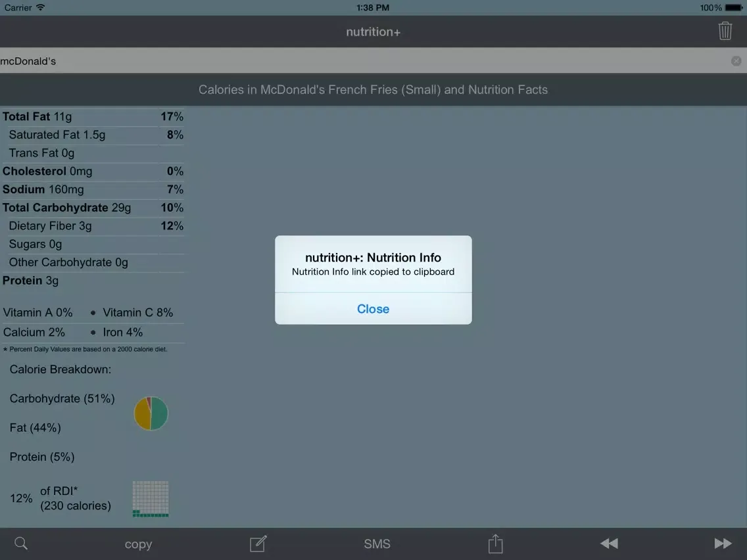Clear the mcDonald's search field
This screenshot has width=747, height=560.
click(x=736, y=61)
